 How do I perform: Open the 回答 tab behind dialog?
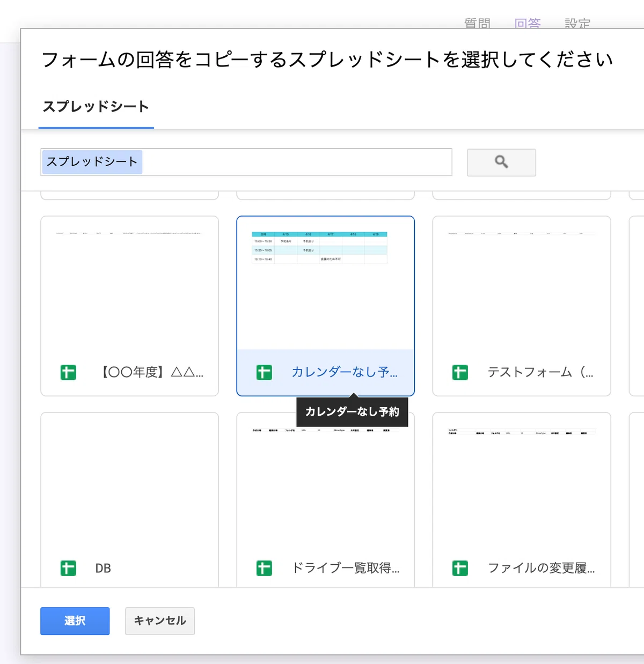click(528, 23)
